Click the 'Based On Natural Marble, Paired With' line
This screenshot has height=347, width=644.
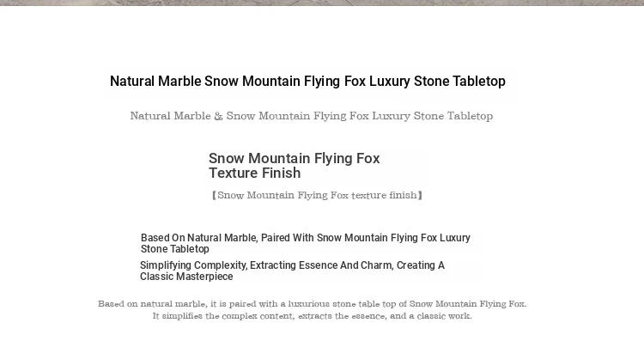coord(306,238)
